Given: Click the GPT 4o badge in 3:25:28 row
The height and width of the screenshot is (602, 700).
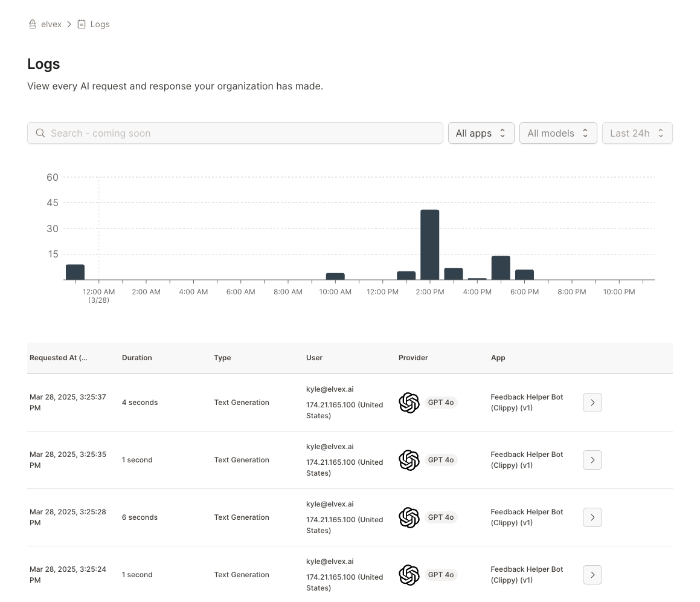Looking at the screenshot, I should (x=441, y=517).
